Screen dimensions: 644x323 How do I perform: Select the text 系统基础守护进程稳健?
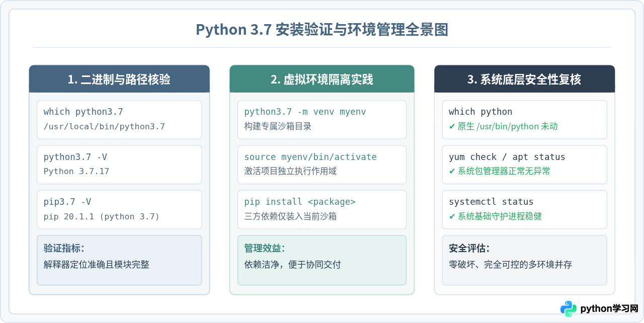click(500, 216)
